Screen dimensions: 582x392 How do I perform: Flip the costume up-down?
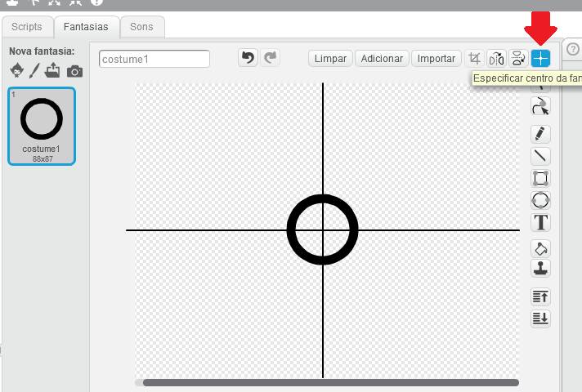point(518,59)
